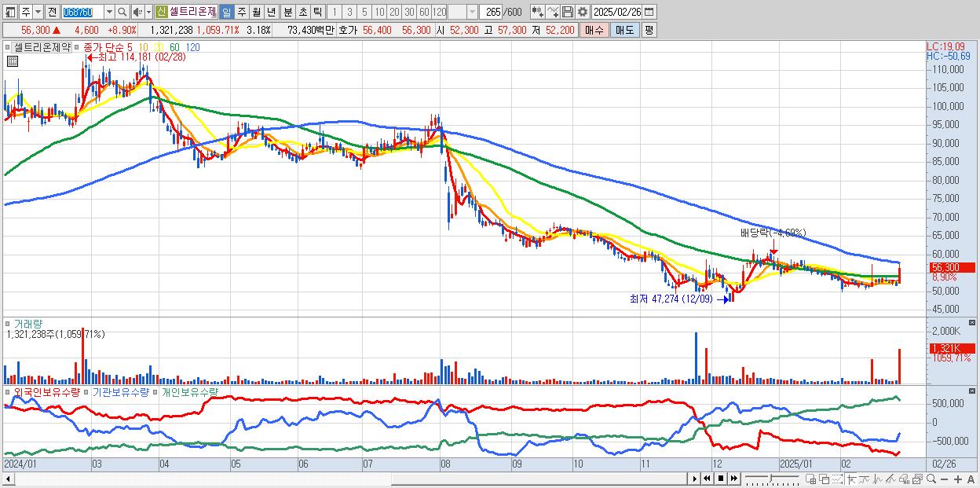Click the add candle indicator icon
This screenshot has height=488, width=980.
(538, 12)
